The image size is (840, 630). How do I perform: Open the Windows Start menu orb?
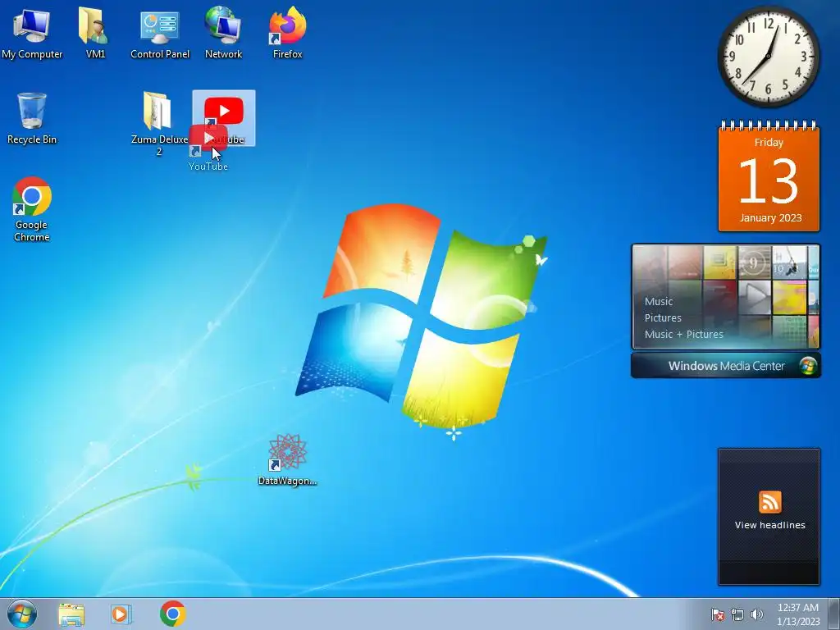(x=22, y=614)
